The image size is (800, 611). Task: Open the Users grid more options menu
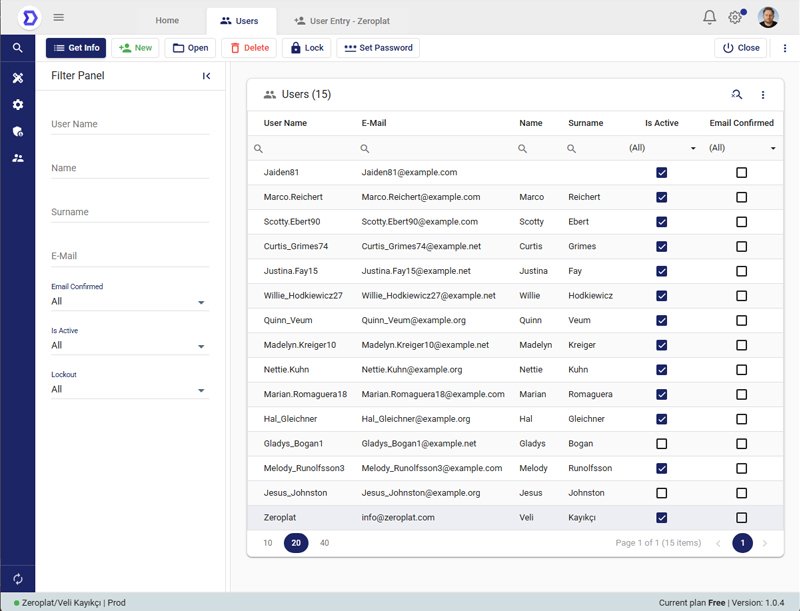(x=763, y=95)
